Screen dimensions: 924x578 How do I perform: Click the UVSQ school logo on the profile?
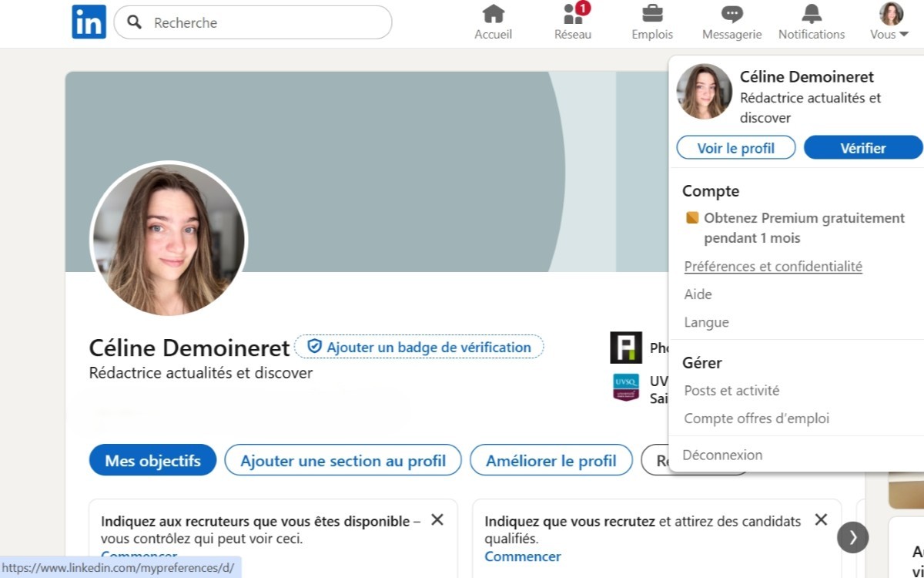point(626,388)
